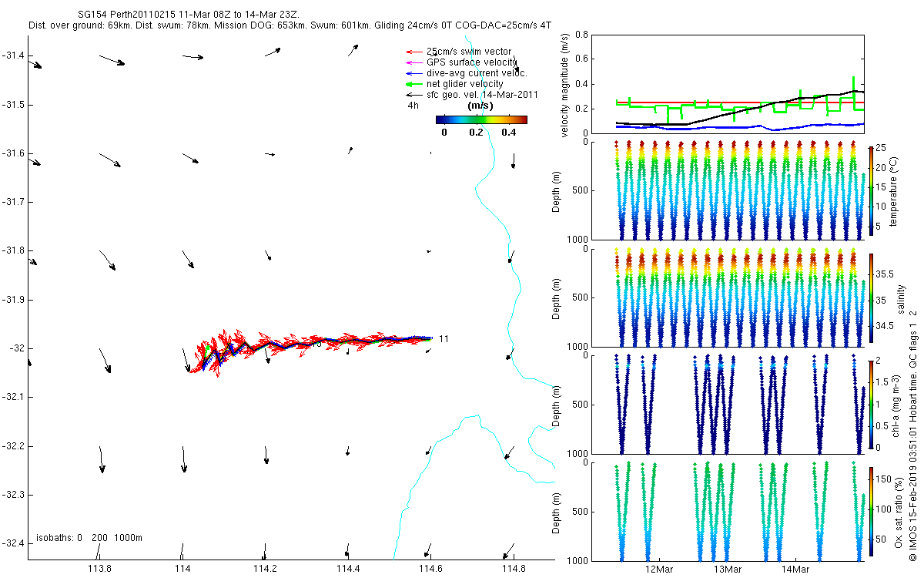Click the '13Mar' date tick label
The width and height of the screenshot is (924, 578).
pos(728,570)
